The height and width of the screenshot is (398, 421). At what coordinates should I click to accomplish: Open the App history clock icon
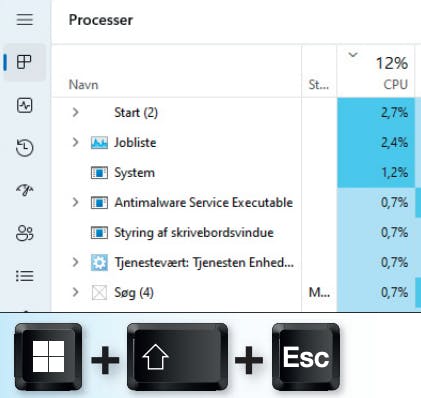[x=25, y=148]
